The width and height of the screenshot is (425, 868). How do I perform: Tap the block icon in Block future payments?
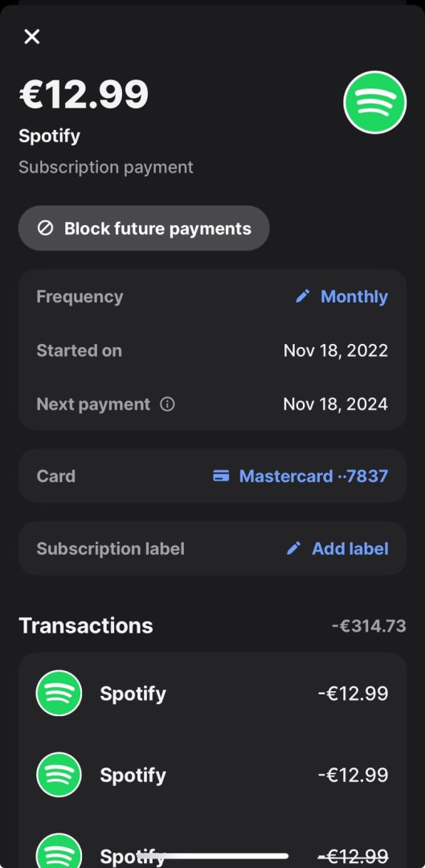coord(45,228)
